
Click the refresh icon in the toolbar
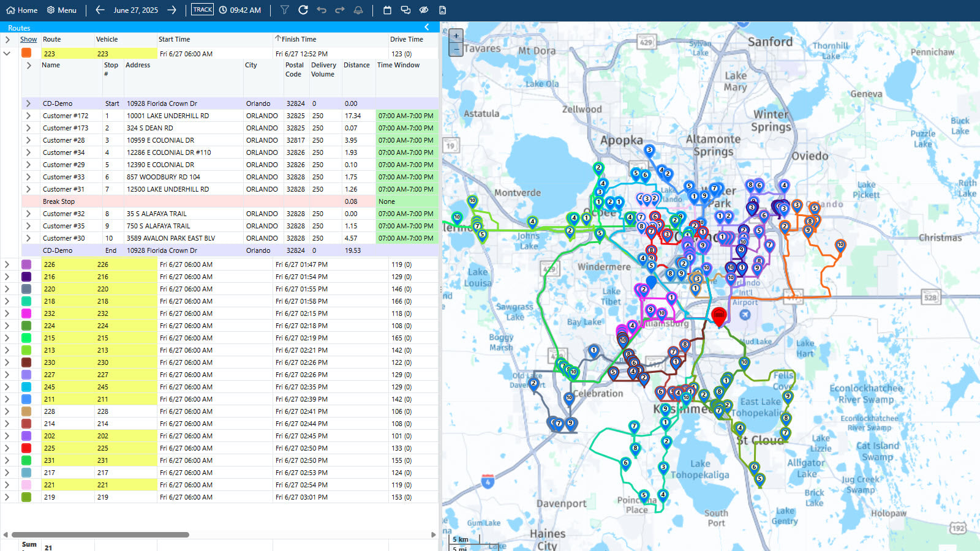303,10
